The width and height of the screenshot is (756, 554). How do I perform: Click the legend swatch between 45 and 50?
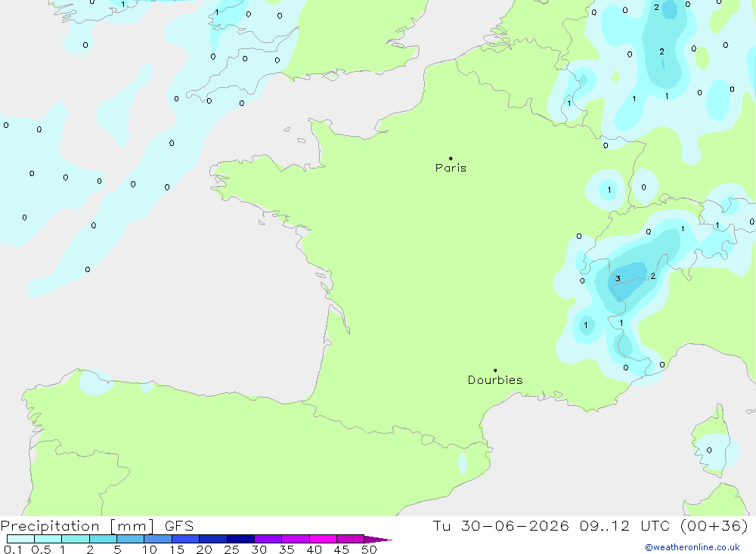[x=350, y=539]
